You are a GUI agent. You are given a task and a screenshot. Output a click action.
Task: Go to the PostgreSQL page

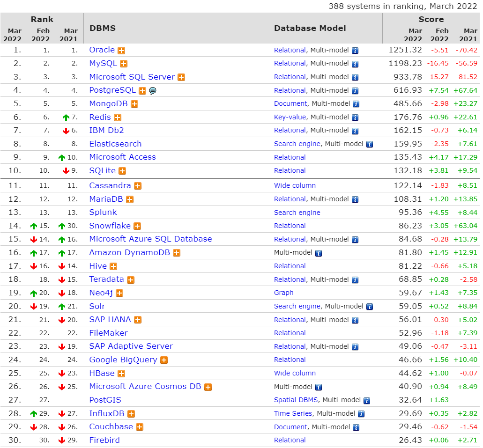click(x=112, y=90)
